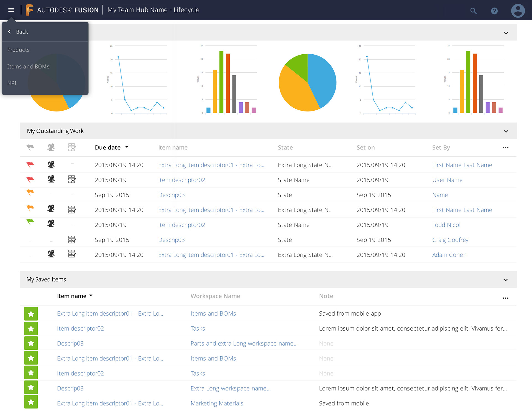This screenshot has height=416, width=532.
Task: Toggle the star for the Marketing Materials row
Action: [31, 402]
